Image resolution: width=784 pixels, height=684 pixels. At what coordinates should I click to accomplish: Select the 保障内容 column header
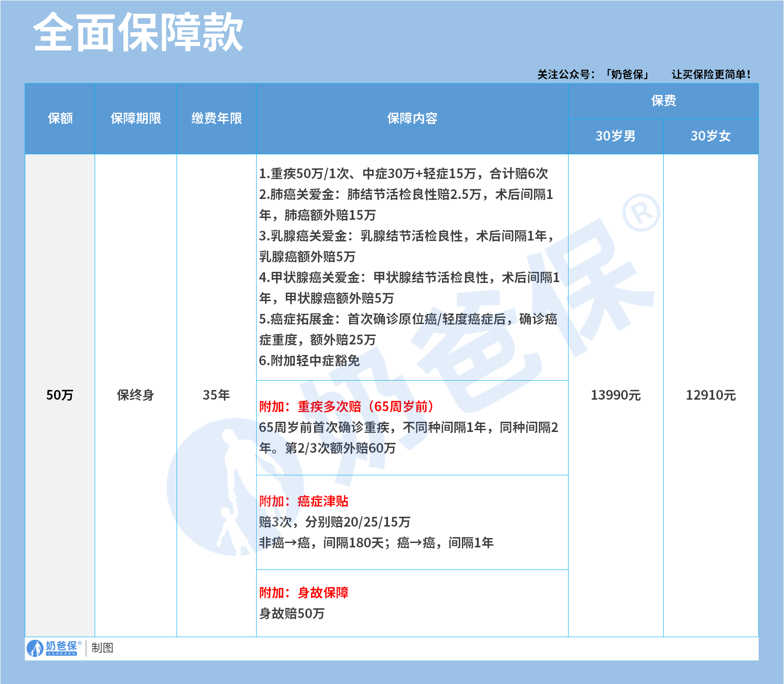coord(412,118)
